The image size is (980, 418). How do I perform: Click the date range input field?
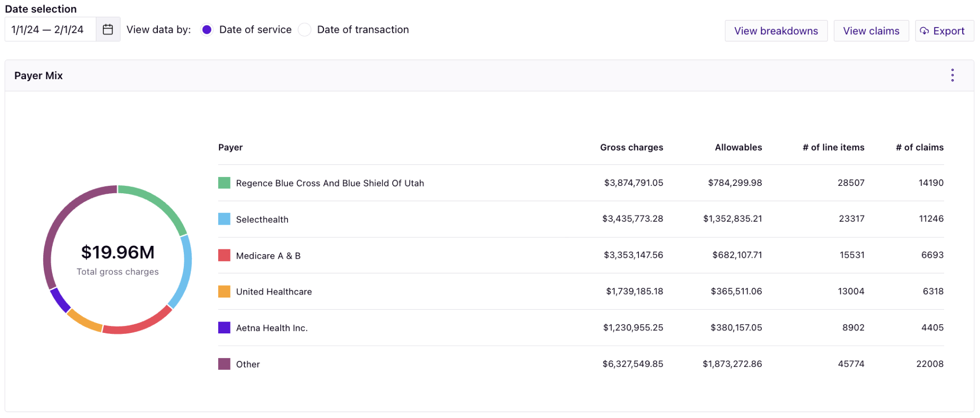(51, 30)
